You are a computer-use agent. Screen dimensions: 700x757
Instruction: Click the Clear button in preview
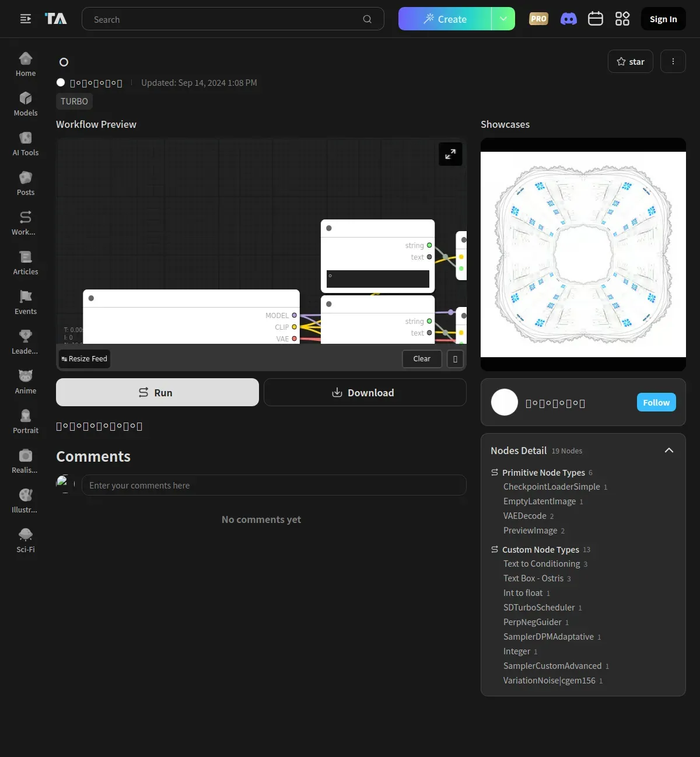(422, 359)
